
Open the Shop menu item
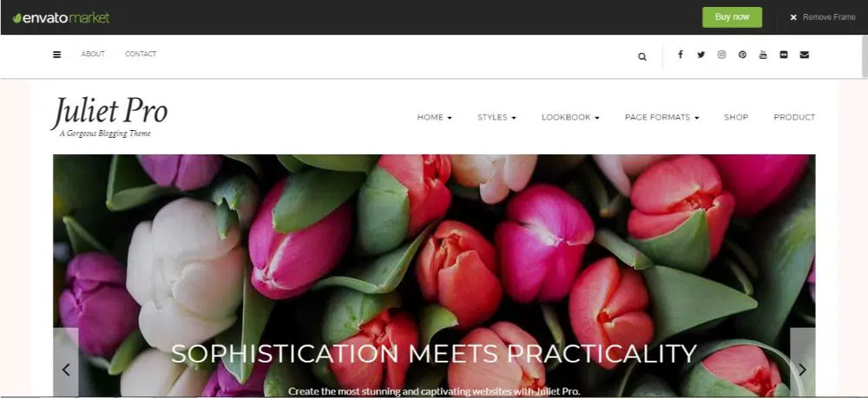[736, 117]
